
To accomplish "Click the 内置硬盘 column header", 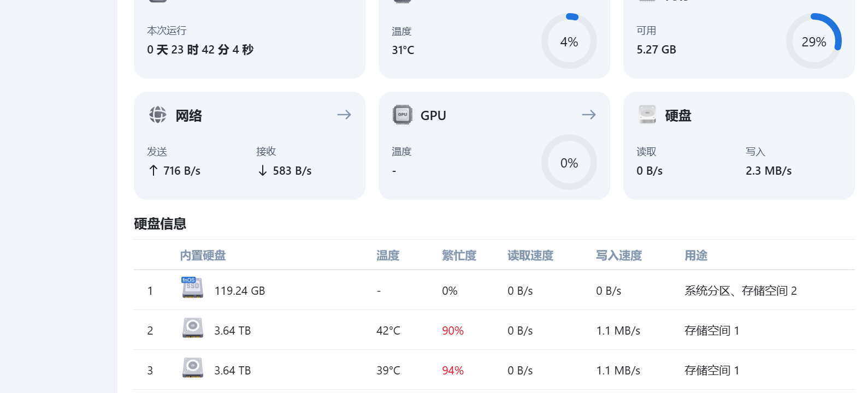I will 203,255.
